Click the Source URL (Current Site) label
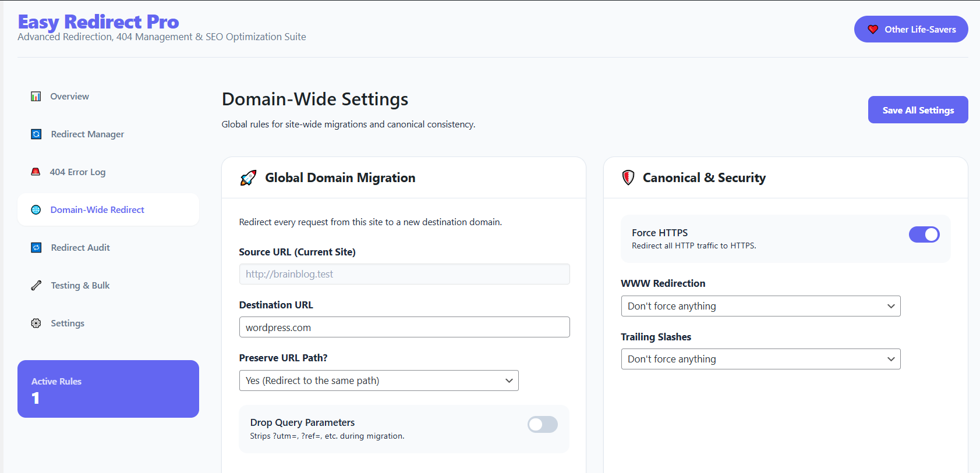Screen dimensions: 980x473 [x=297, y=252]
